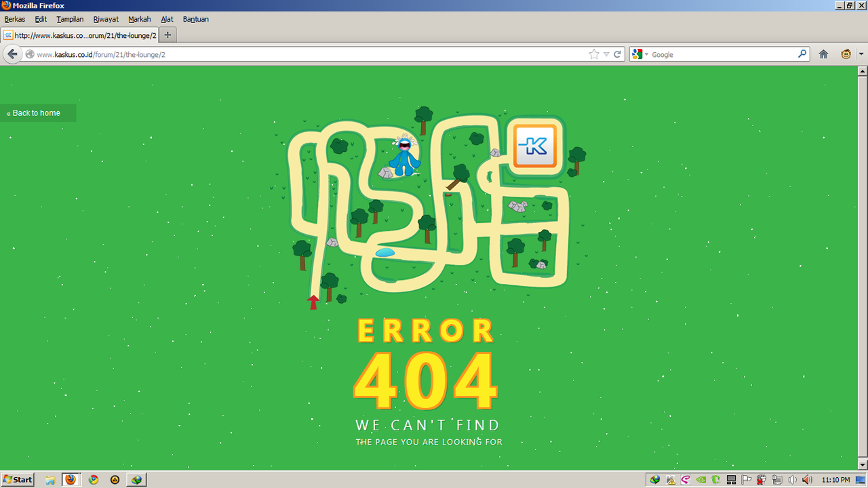Open a new tab with plus button
The image size is (868, 488).
pos(167,35)
